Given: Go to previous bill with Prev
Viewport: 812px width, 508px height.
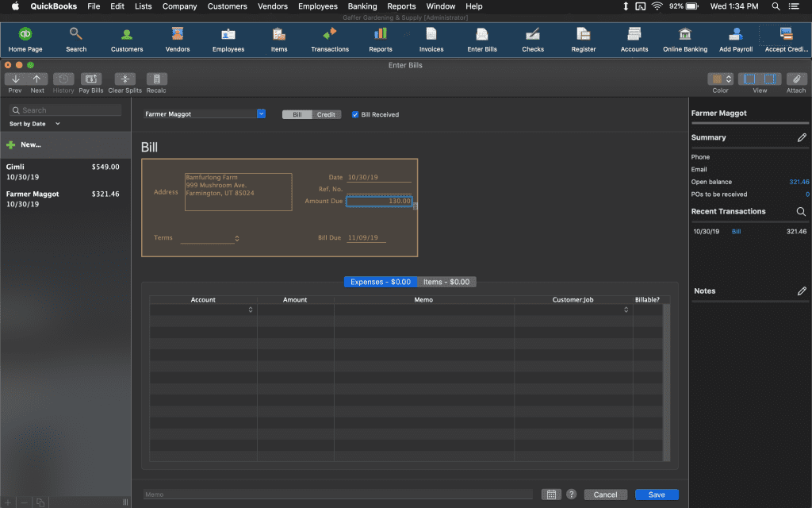Looking at the screenshot, I should [16, 79].
